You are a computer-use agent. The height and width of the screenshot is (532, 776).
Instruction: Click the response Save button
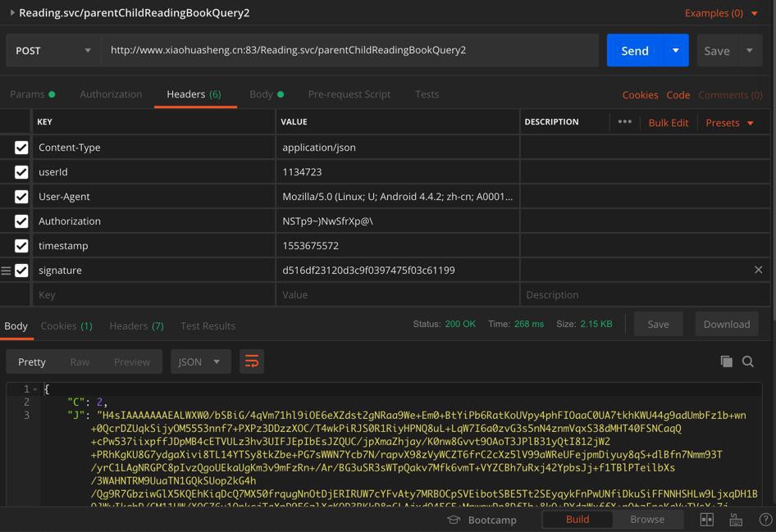(x=658, y=325)
